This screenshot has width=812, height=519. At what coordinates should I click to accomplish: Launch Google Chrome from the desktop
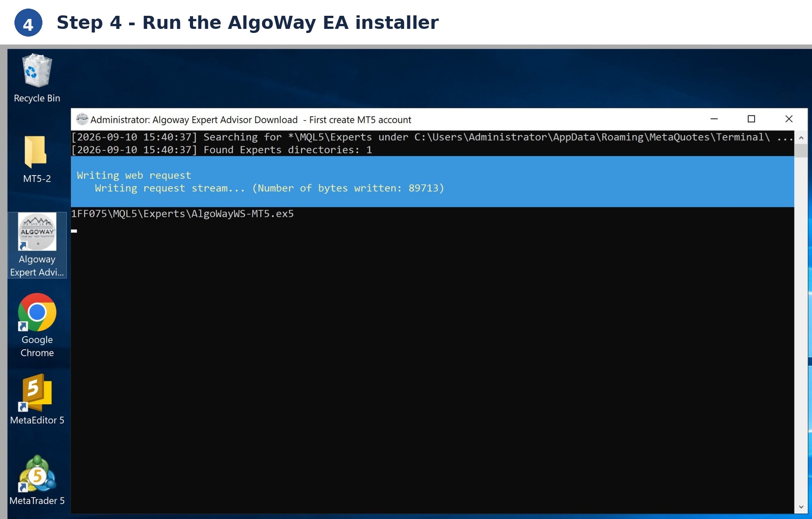click(37, 325)
